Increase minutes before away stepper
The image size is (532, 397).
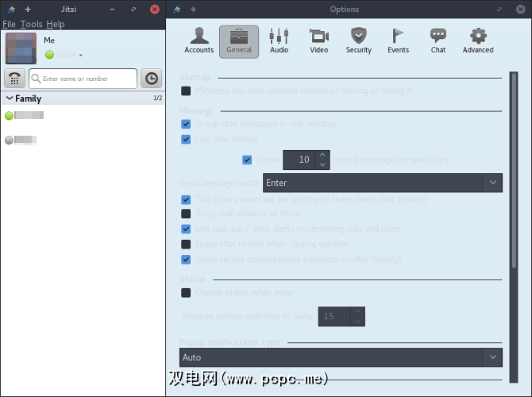tap(357, 311)
